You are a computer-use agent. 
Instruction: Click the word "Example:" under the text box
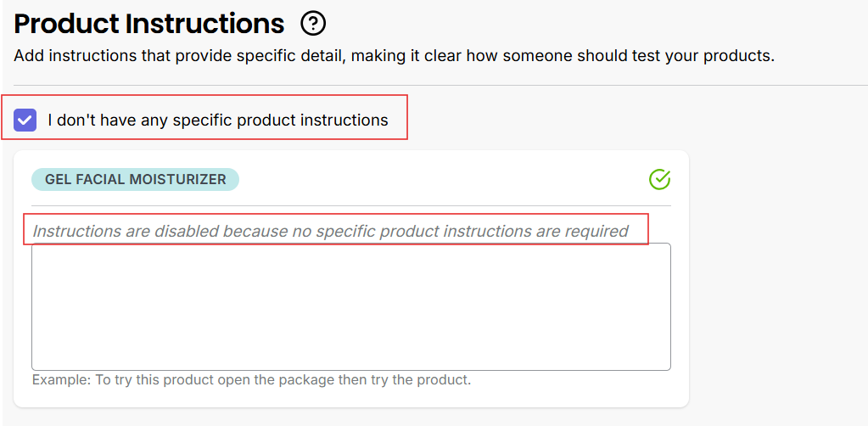[x=61, y=379]
